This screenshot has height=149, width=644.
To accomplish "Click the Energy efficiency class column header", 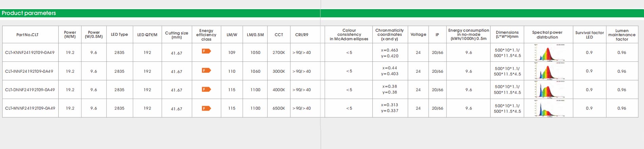I will pyautogui.click(x=206, y=35).
